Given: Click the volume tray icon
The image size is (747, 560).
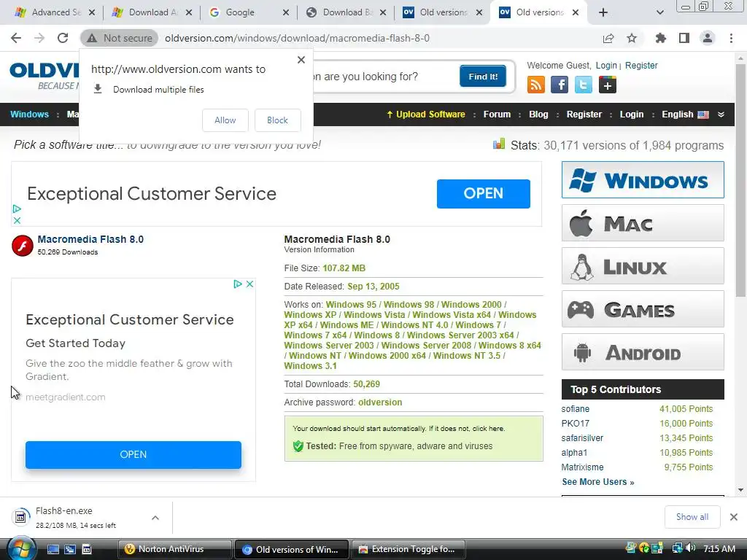Looking at the screenshot, I should 690,548.
